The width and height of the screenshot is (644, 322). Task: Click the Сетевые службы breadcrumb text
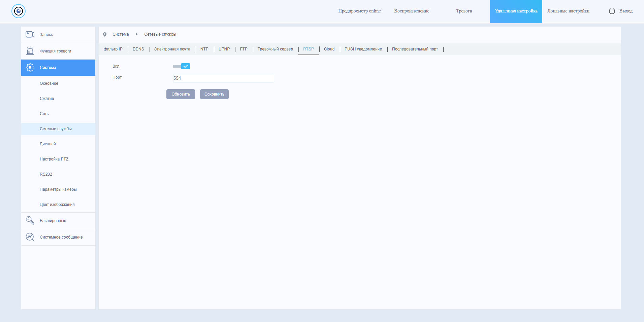point(160,34)
